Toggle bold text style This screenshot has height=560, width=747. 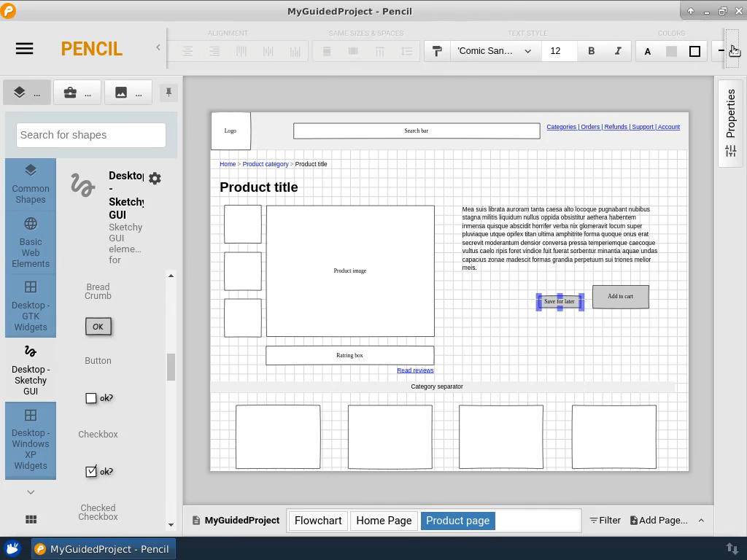coord(591,51)
